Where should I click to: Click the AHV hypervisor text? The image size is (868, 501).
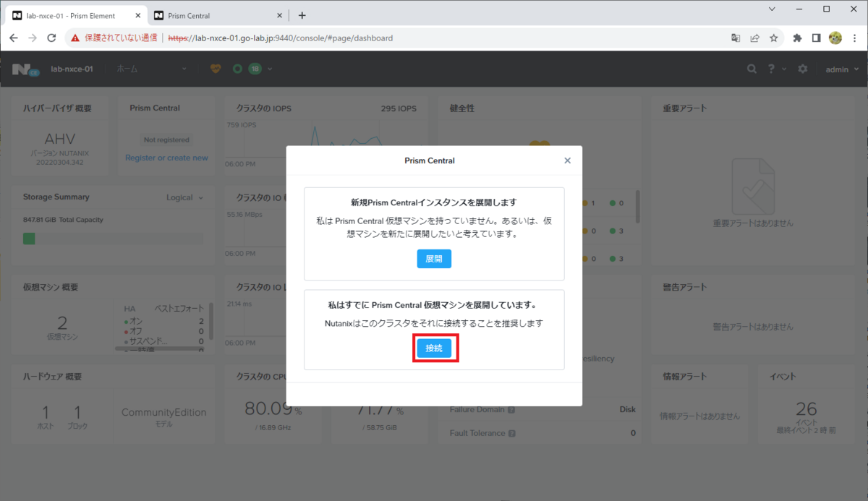coord(59,139)
